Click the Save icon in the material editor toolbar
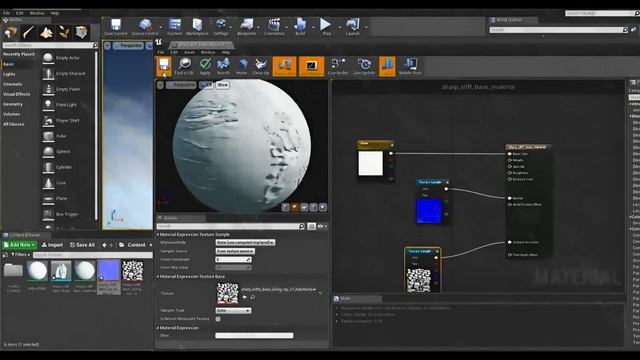Image resolution: width=640 pixels, height=360 pixels. point(164,67)
